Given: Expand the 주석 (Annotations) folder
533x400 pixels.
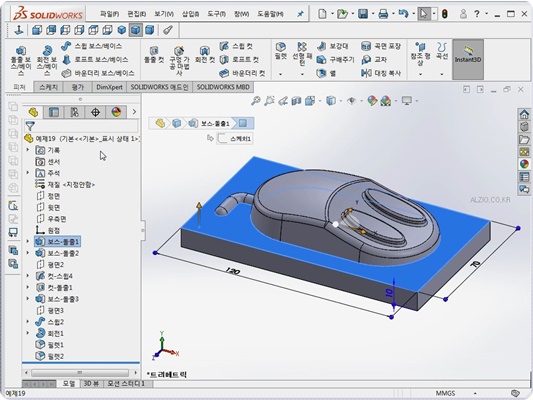Looking at the screenshot, I should (x=28, y=173).
